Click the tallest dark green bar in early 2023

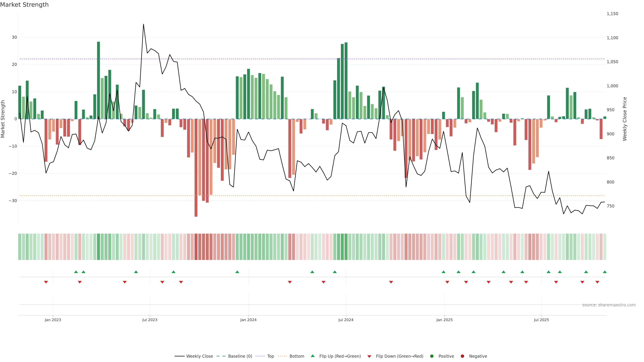(98, 80)
